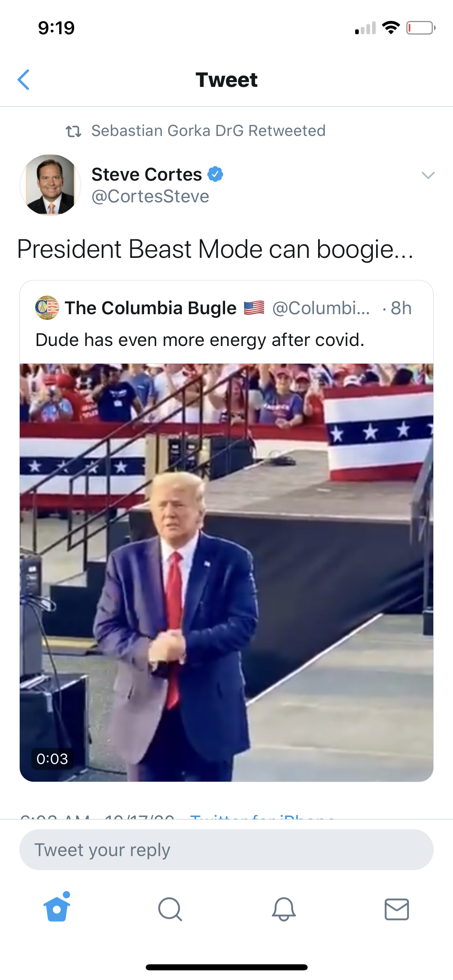Image resolution: width=453 pixels, height=980 pixels.
Task: Expand the tweet options chevron
Action: pos(428,175)
